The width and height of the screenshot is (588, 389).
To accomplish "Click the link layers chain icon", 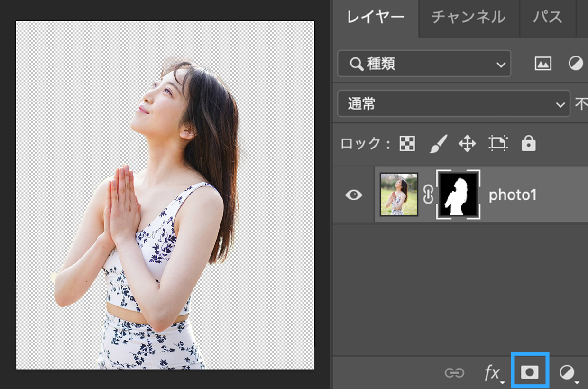I will [x=454, y=373].
